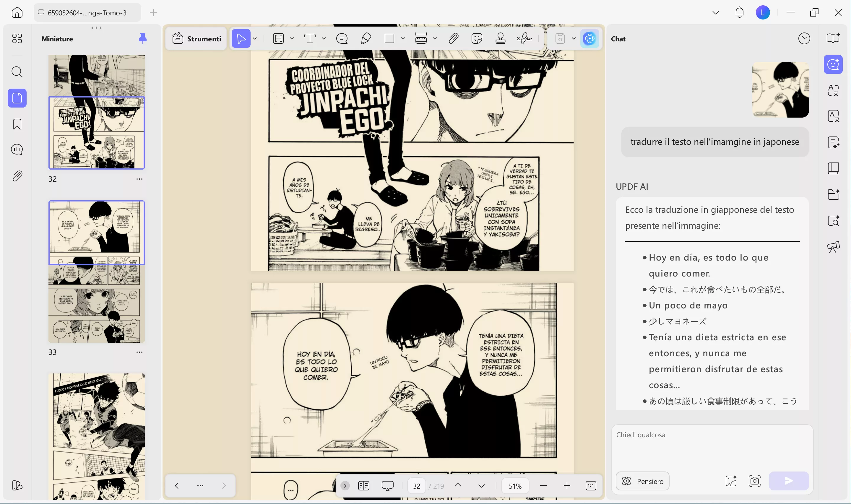Open the Text tool dropdown

pyautogui.click(x=324, y=38)
